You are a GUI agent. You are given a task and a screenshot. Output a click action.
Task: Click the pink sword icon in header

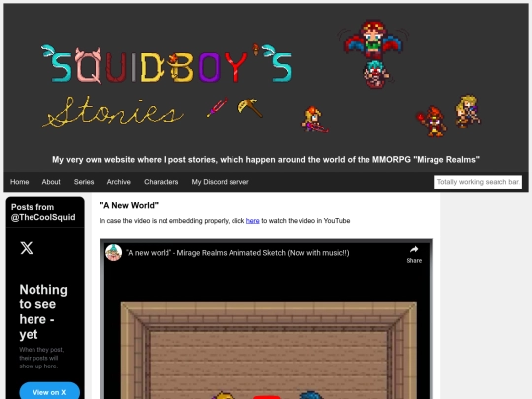pos(217,107)
